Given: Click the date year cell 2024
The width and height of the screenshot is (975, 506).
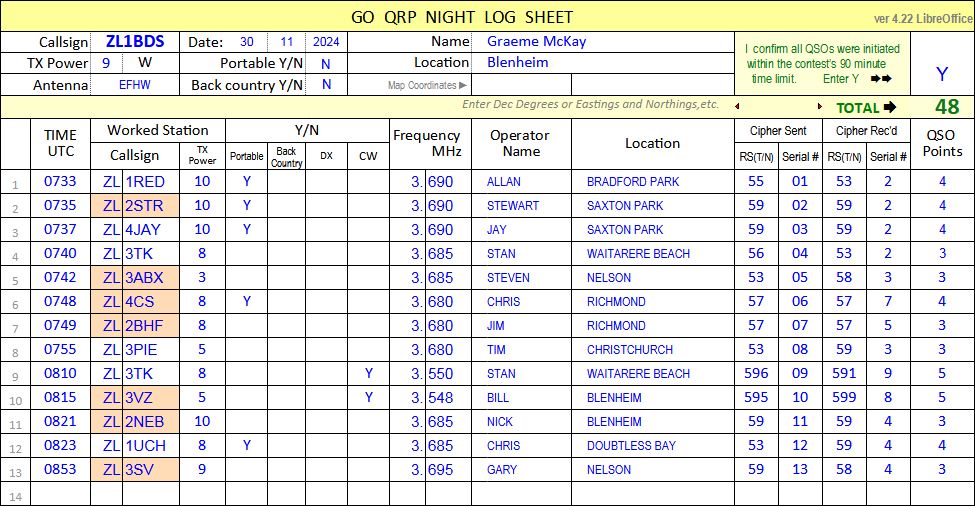Looking at the screenshot, I should click(x=326, y=42).
